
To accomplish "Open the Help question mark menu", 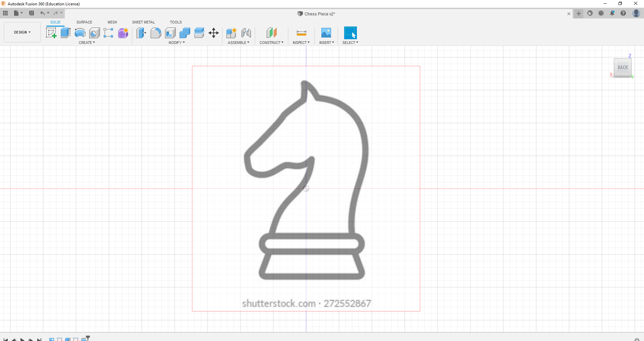I will [623, 13].
